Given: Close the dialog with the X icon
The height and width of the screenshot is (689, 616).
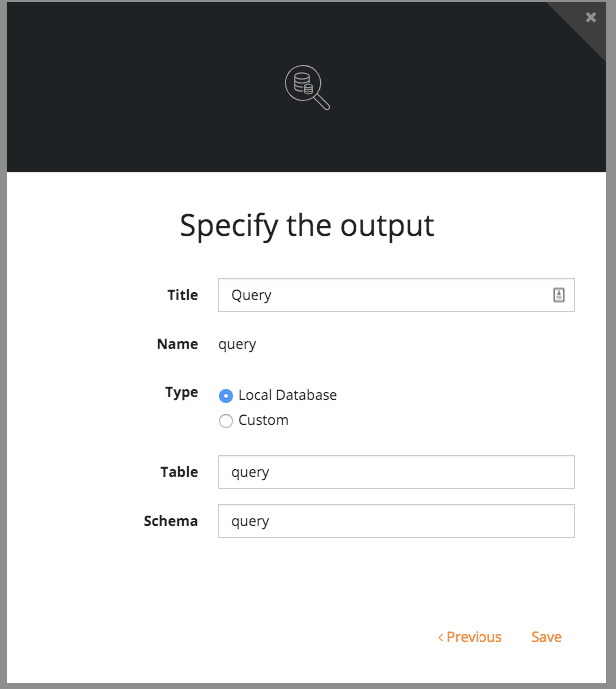Looking at the screenshot, I should (591, 17).
